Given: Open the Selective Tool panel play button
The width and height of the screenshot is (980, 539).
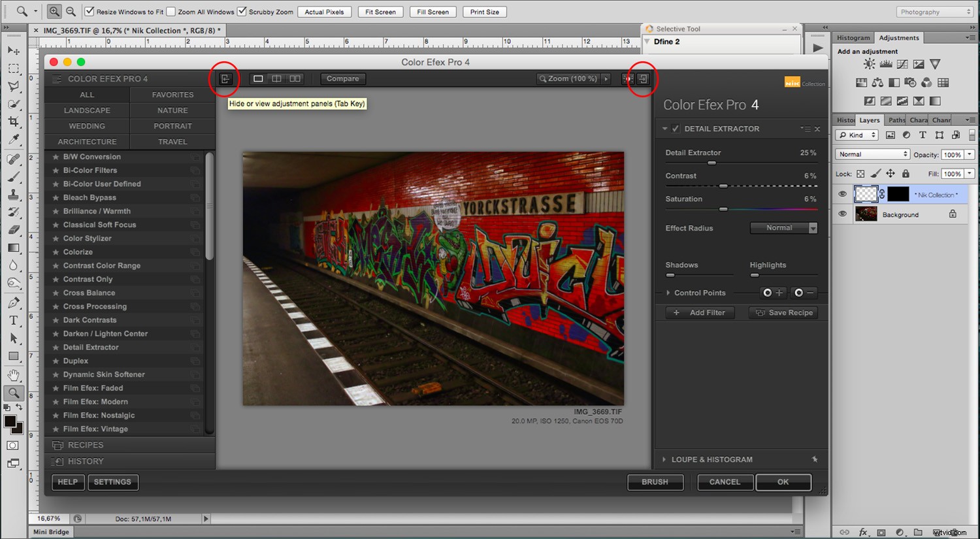Looking at the screenshot, I should [818, 46].
